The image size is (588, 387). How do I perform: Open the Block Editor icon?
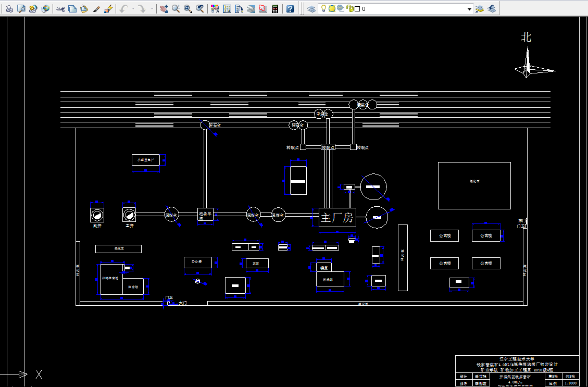click(108, 9)
